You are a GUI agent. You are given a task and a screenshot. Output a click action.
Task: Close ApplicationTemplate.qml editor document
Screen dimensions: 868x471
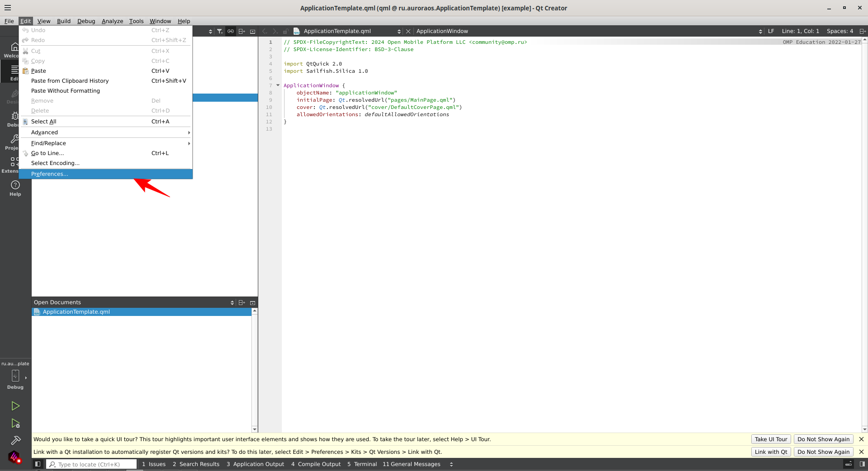(408, 31)
